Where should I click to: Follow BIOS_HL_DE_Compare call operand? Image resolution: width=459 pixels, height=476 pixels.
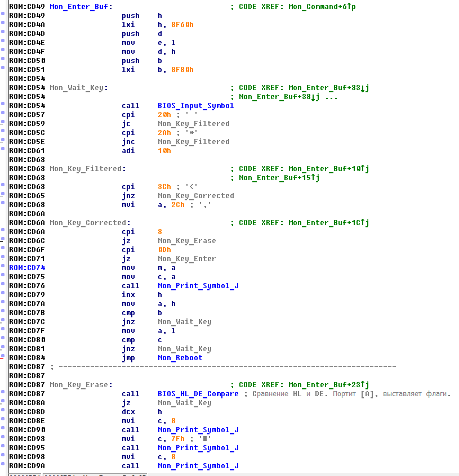click(198, 394)
